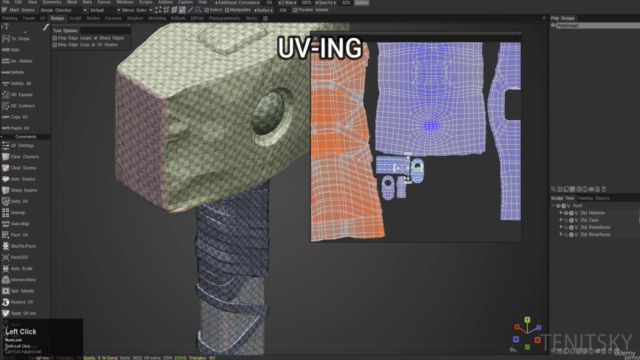Click the Paste UV icon
Viewport: 640px width, 360px height.
point(5,128)
